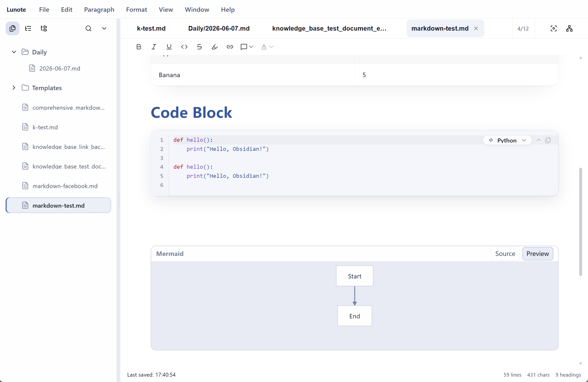This screenshot has width=588, height=382.
Task: Open the File menu
Action: click(44, 9)
